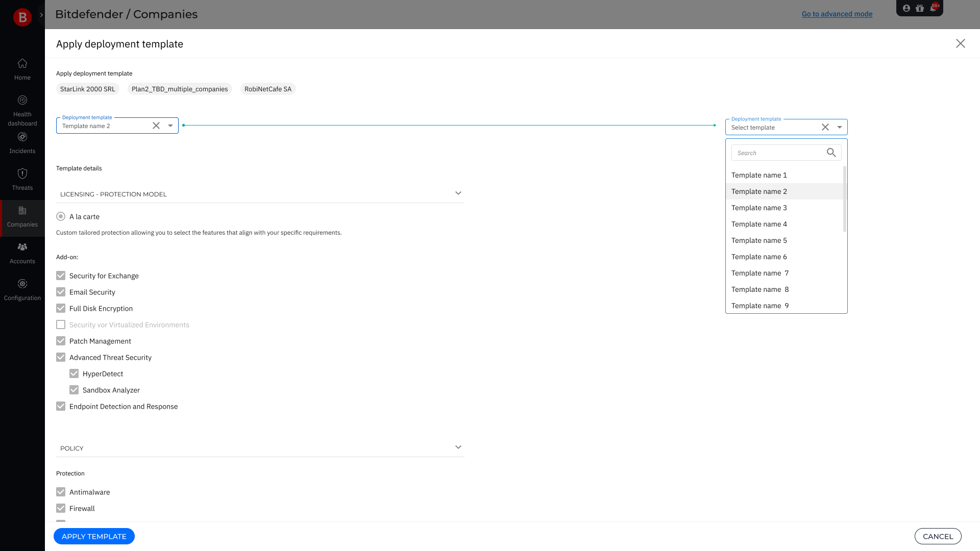Screen dimensions: 980x551
Task: Open the notifications bell
Action: [x=933, y=8]
